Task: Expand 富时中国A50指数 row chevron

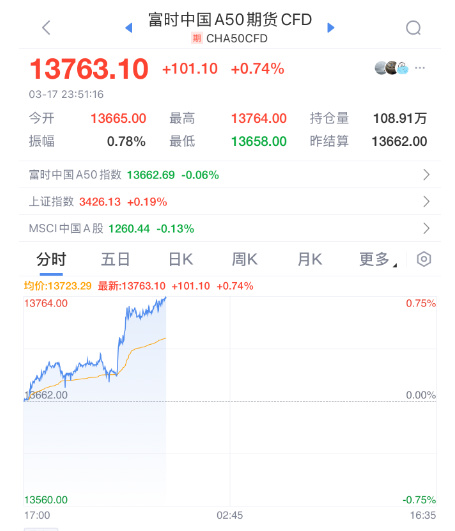Action: pos(426,175)
